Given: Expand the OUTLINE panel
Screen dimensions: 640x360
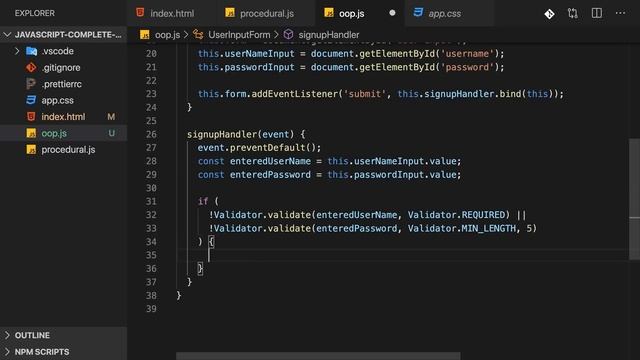Looking at the screenshot, I should tap(64, 335).
